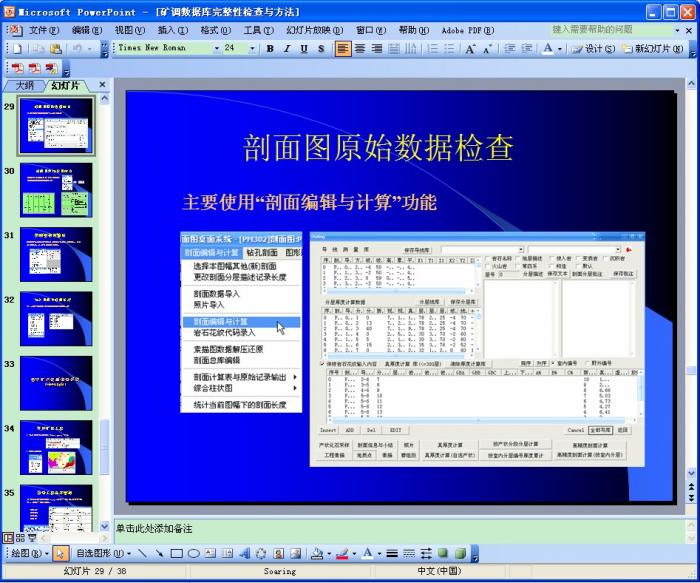Switch to the 大纲 outline tab

click(24, 85)
